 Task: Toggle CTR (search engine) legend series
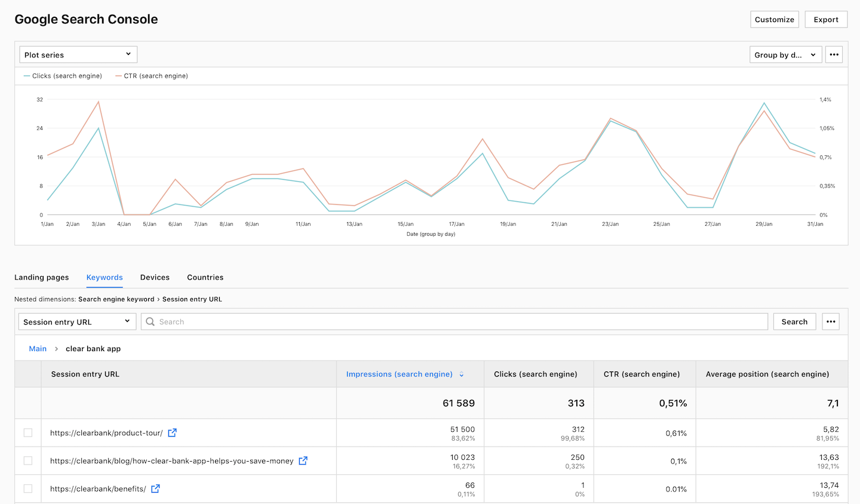(152, 76)
